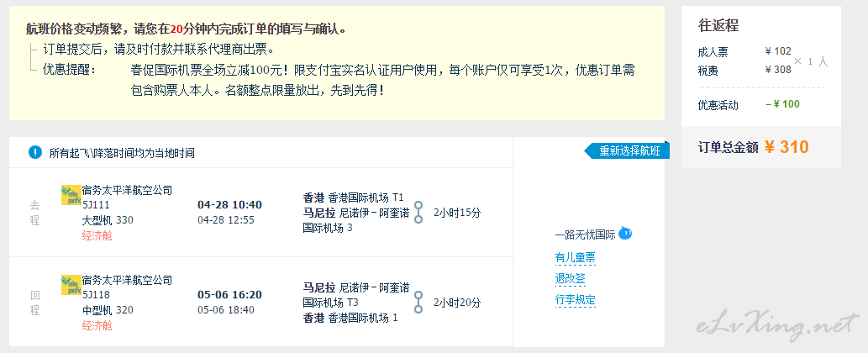Screen dimensions: 868x353
Task: Click the 订单总金额 ¥310 total
Action: (754, 147)
